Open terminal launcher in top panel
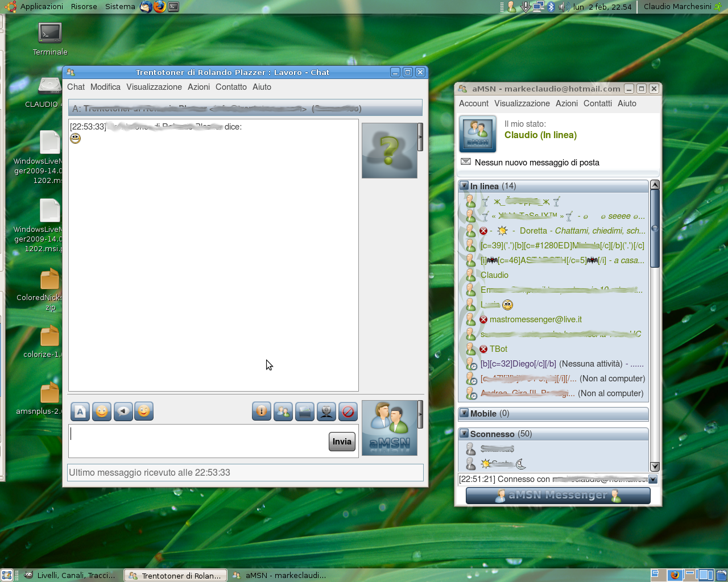Image resolution: width=728 pixels, height=582 pixels. pos(173,7)
